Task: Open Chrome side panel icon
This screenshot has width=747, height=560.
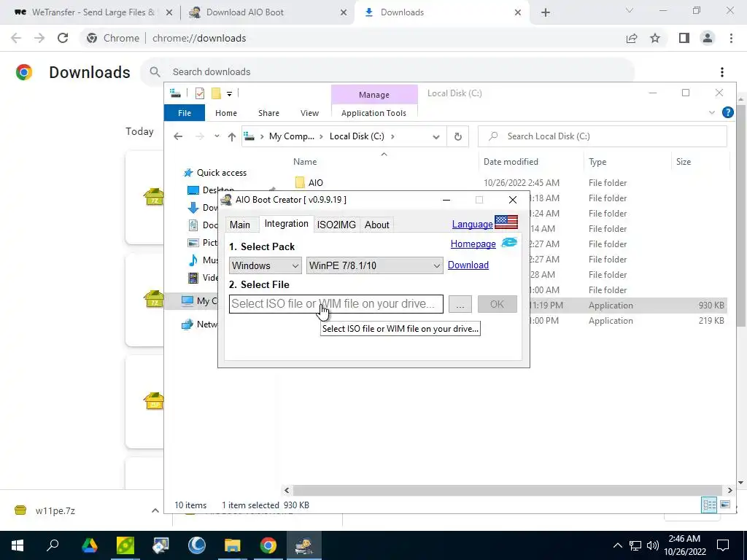Action: (x=684, y=38)
